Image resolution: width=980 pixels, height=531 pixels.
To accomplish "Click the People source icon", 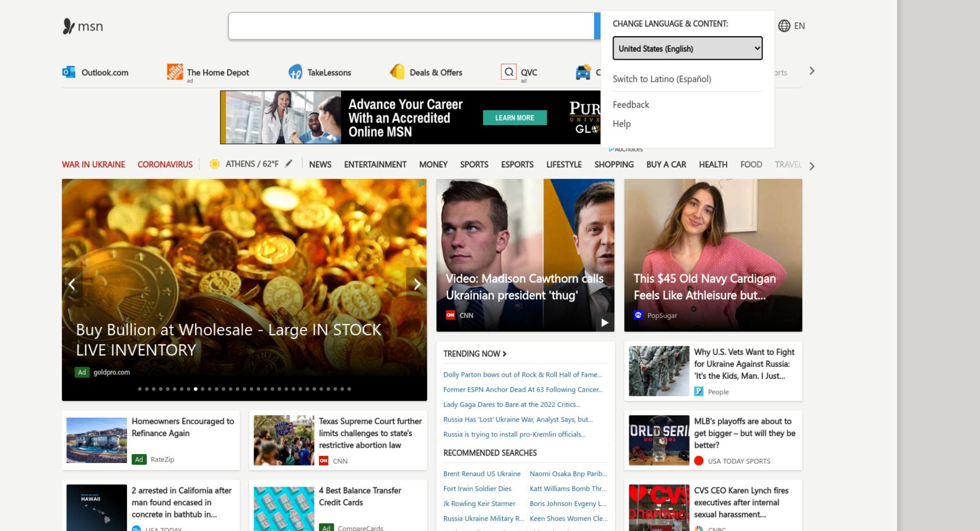I will [699, 392].
